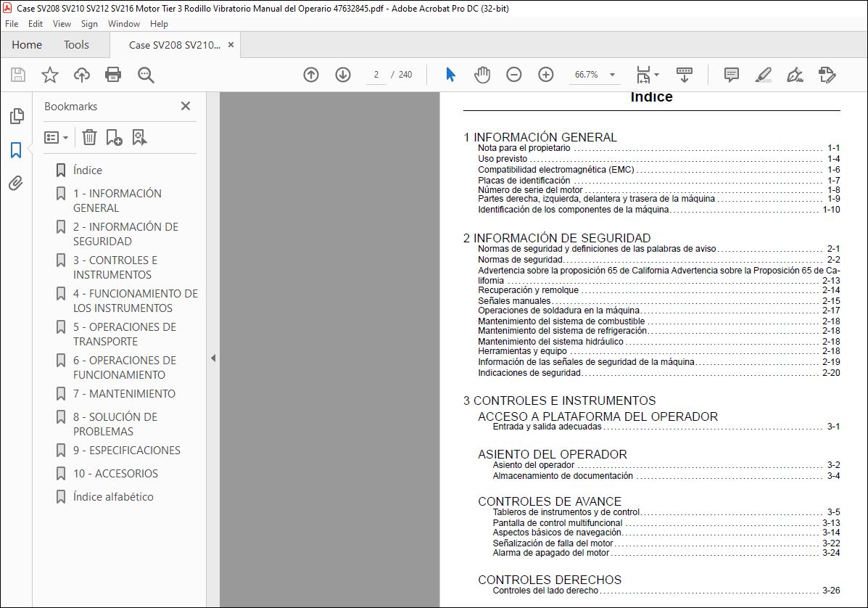The image size is (868, 608).
Task: Delete selected bookmark with trash icon
Action: click(89, 137)
